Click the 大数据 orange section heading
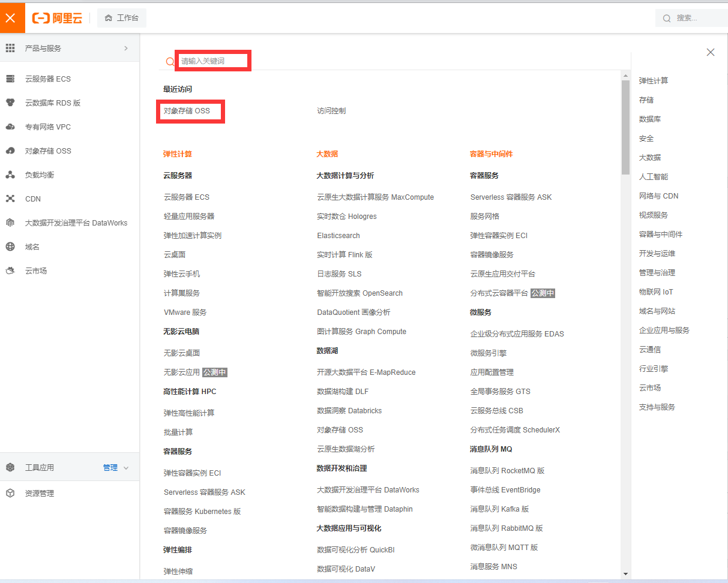This screenshot has height=583, width=728. click(327, 154)
